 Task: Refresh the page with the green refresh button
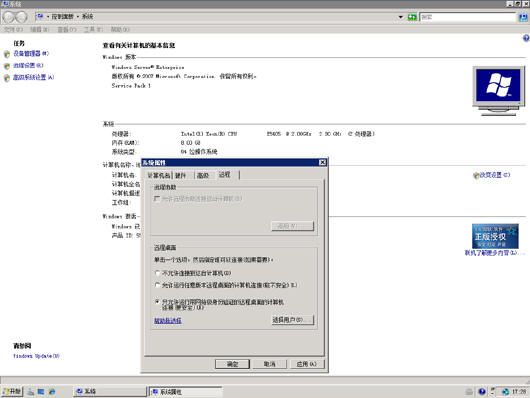pyautogui.click(x=412, y=17)
